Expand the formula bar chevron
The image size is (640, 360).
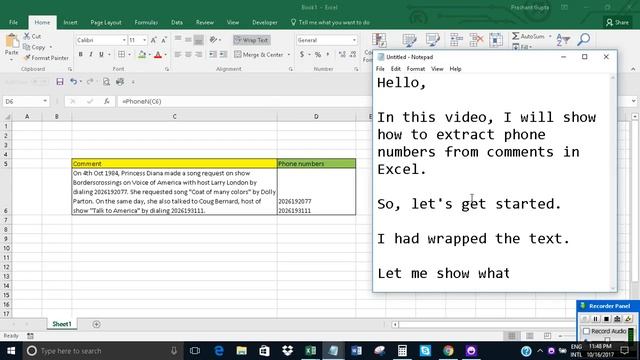(633, 101)
